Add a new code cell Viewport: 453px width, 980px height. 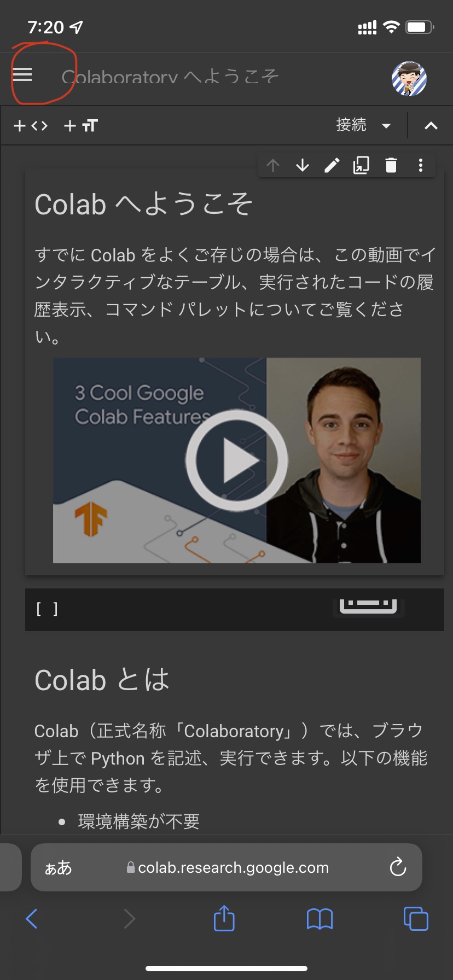click(x=31, y=126)
